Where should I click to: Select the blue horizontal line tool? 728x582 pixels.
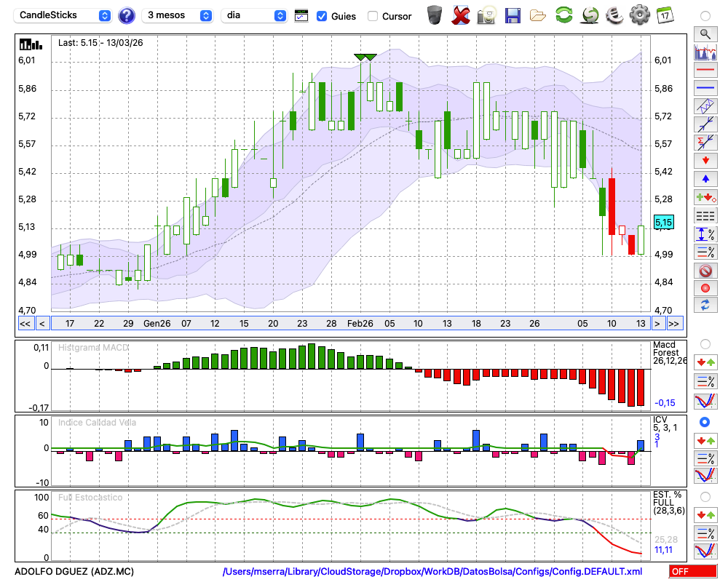pos(705,88)
